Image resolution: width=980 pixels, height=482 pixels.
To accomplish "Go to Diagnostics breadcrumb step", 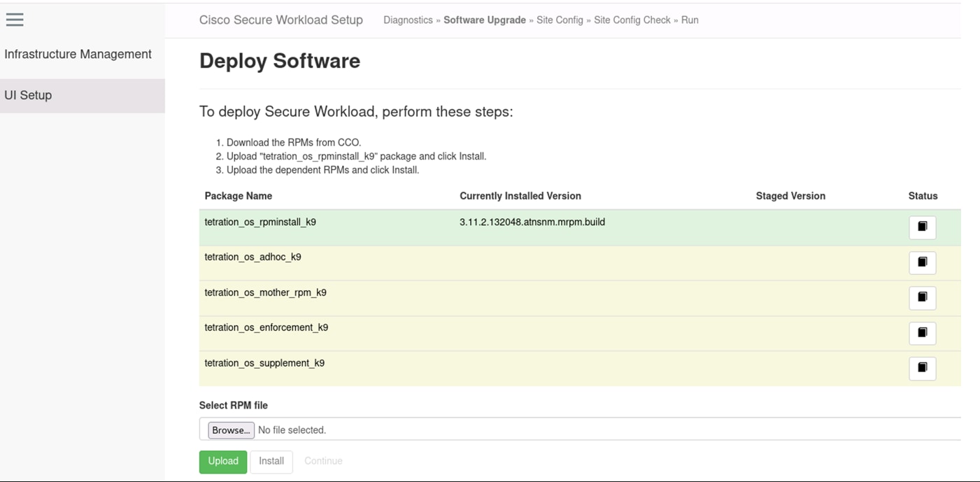I will pyautogui.click(x=408, y=20).
